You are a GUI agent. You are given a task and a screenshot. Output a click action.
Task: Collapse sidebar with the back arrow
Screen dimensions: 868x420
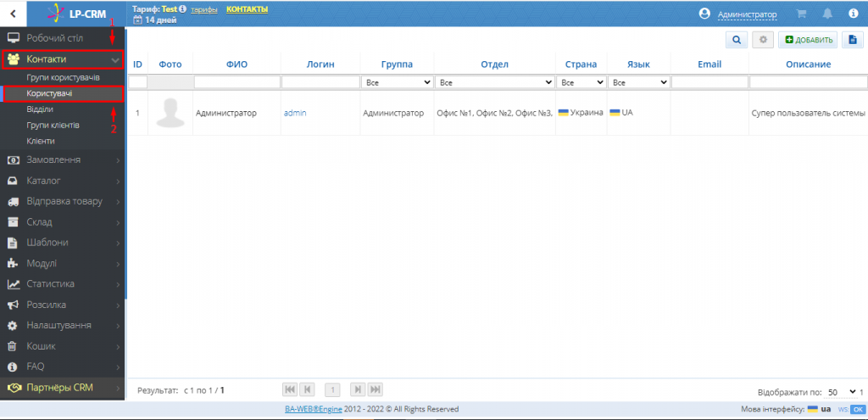point(14,14)
